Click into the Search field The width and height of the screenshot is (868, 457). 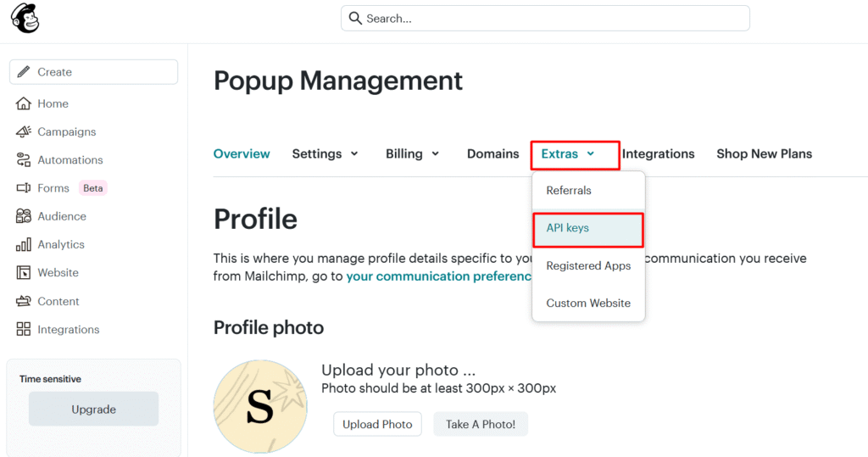[x=545, y=18]
